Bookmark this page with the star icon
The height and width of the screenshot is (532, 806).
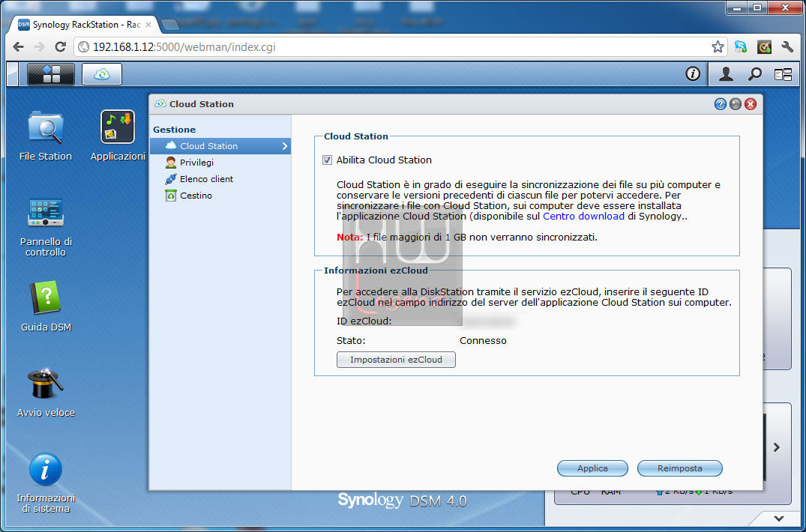coord(717,47)
